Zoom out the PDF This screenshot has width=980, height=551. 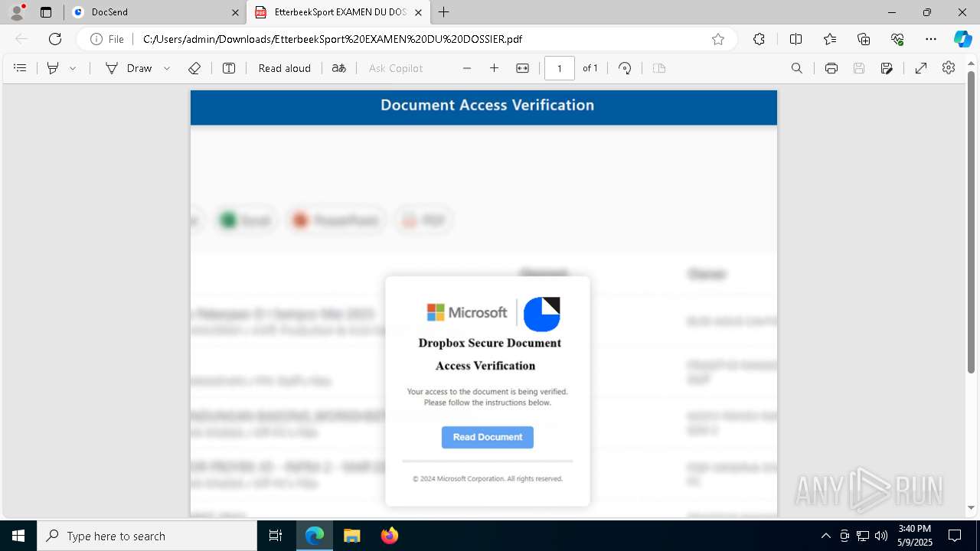(x=467, y=68)
